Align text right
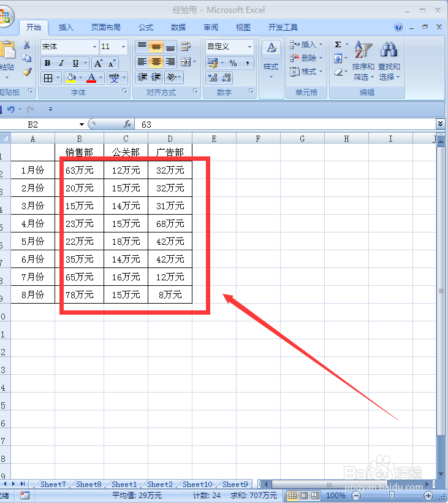The width and height of the screenshot is (448, 503). coord(170,62)
